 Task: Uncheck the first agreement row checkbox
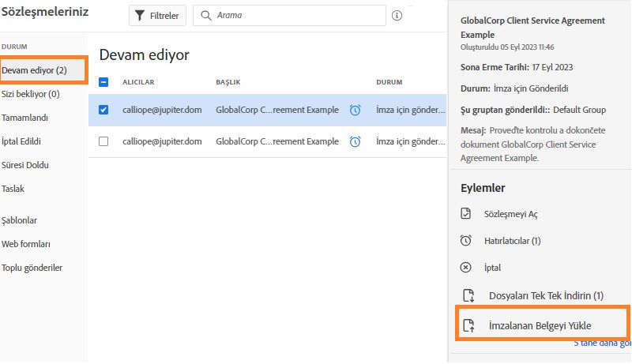tap(103, 110)
